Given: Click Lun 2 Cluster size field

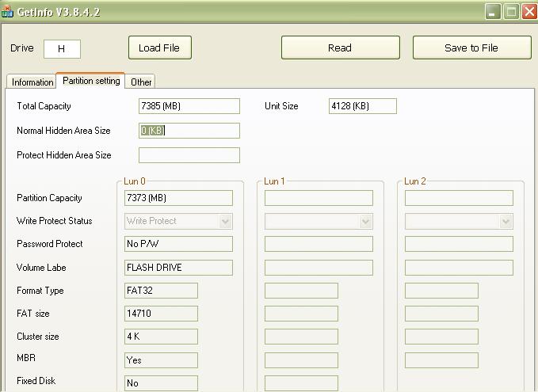Looking at the screenshot, I should [441, 337].
